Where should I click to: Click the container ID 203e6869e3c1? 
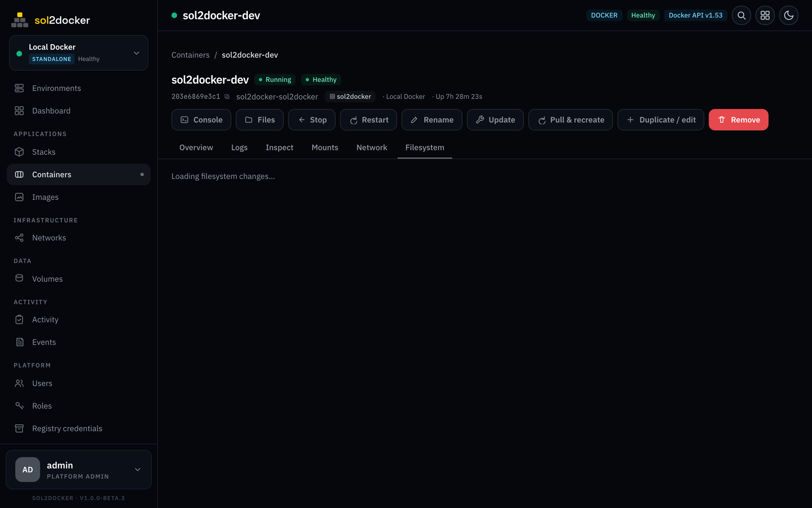pyautogui.click(x=196, y=96)
